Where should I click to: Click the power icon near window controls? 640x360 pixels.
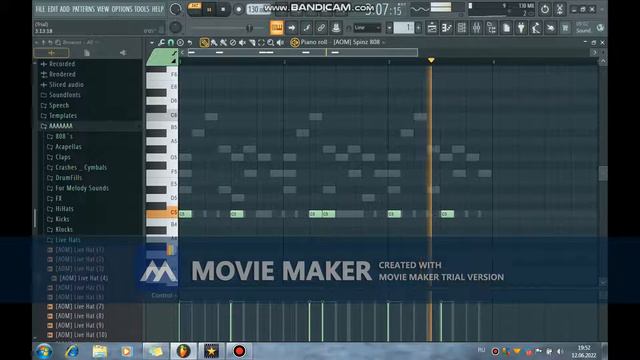click(545, 9)
